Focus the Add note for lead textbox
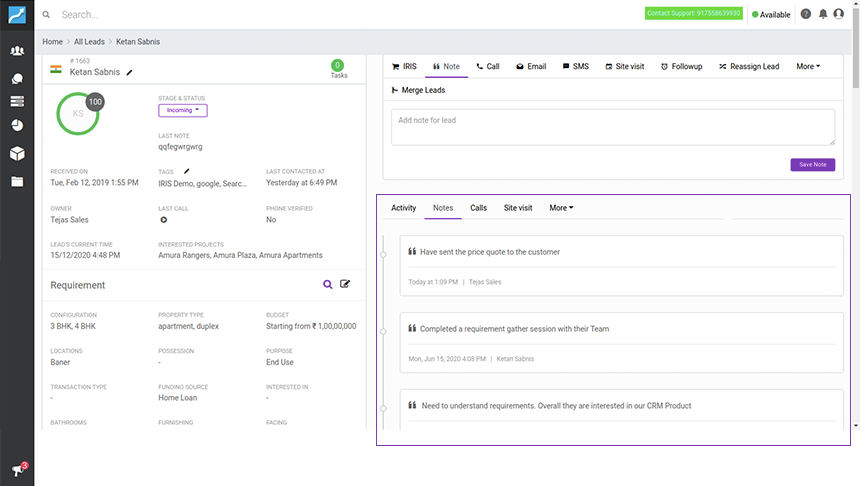 (x=613, y=127)
